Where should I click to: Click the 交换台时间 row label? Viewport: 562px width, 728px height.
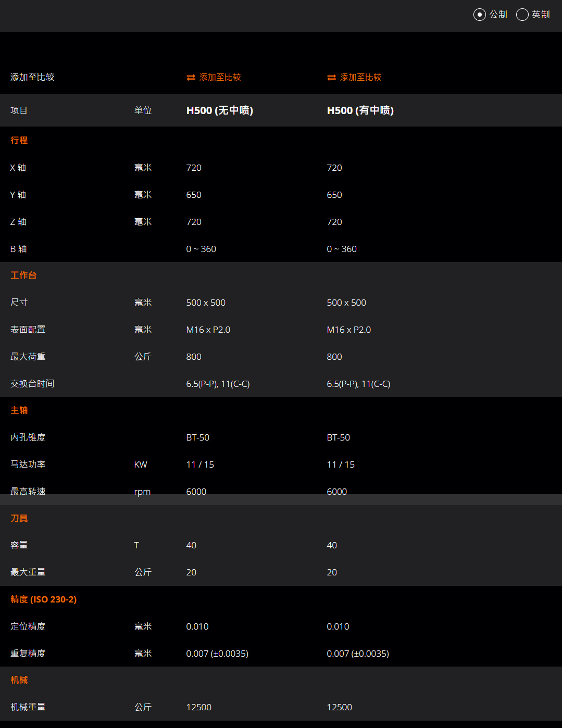32,384
